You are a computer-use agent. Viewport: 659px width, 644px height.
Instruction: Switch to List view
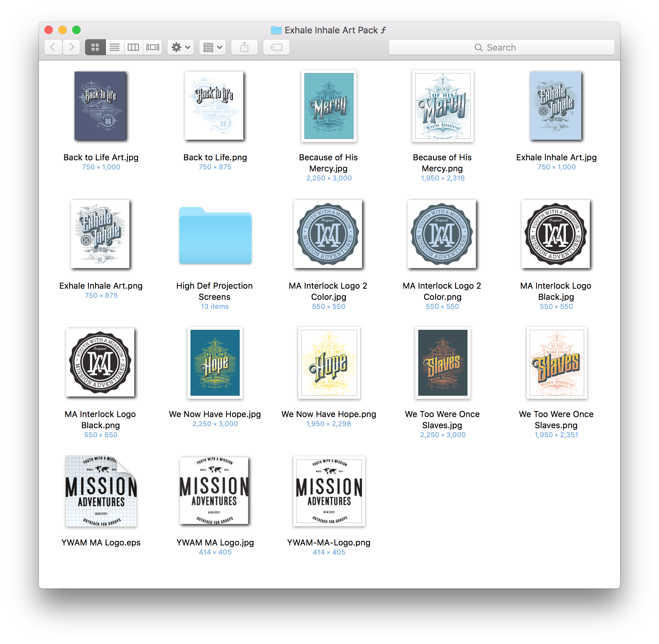(115, 47)
